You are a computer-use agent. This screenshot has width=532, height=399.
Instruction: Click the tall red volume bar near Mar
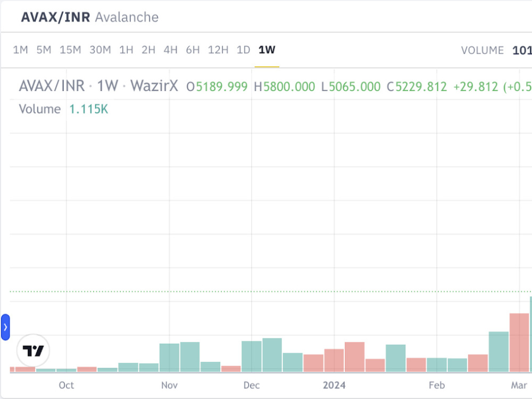519,343
